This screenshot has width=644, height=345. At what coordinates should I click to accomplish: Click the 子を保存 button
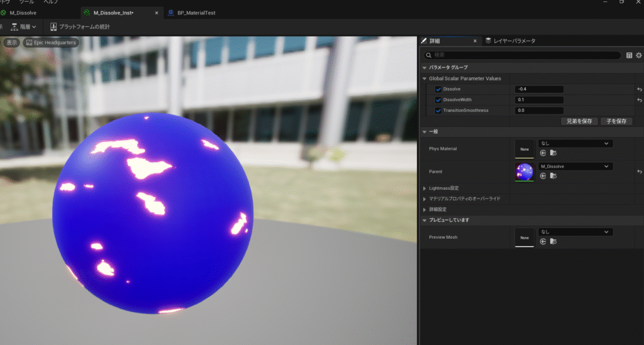pos(616,121)
